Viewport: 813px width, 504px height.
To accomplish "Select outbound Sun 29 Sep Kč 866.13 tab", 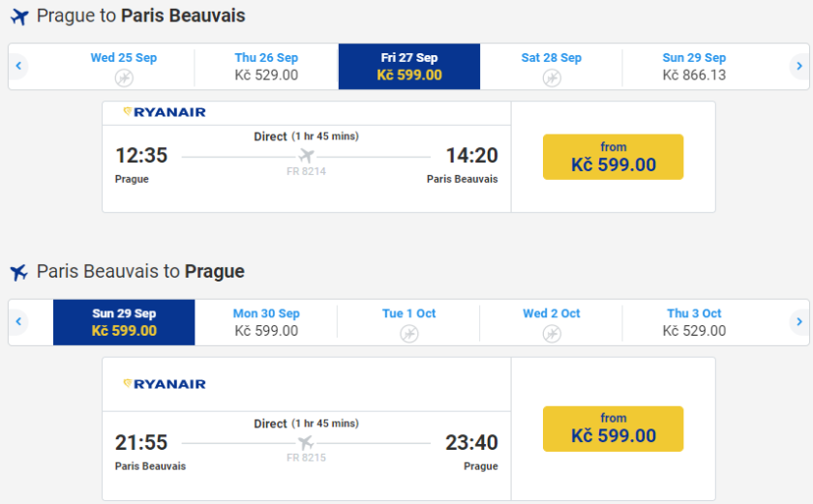I will point(694,66).
